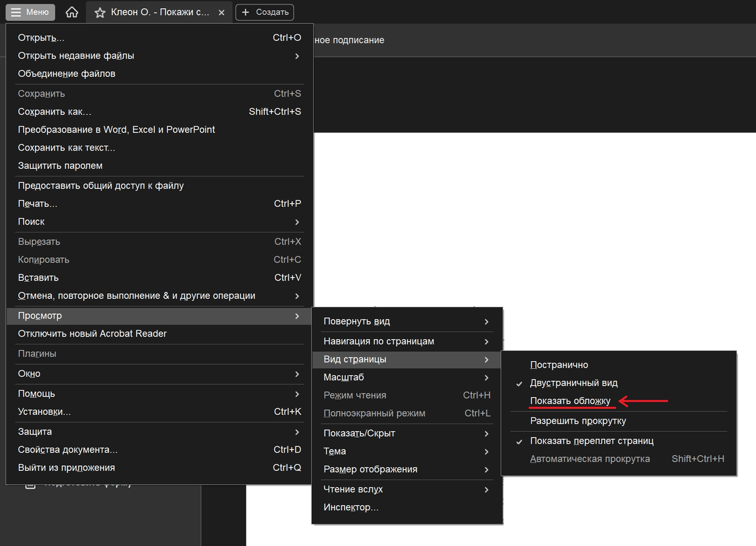Toggle the checked Двустраничный вид option
The image size is (756, 546).
[619, 383]
